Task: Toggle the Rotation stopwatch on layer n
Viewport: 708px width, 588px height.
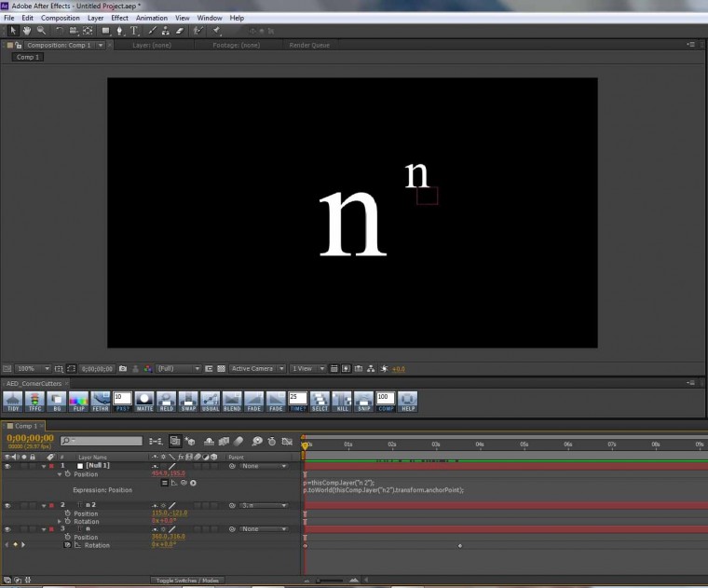Action: click(67, 545)
